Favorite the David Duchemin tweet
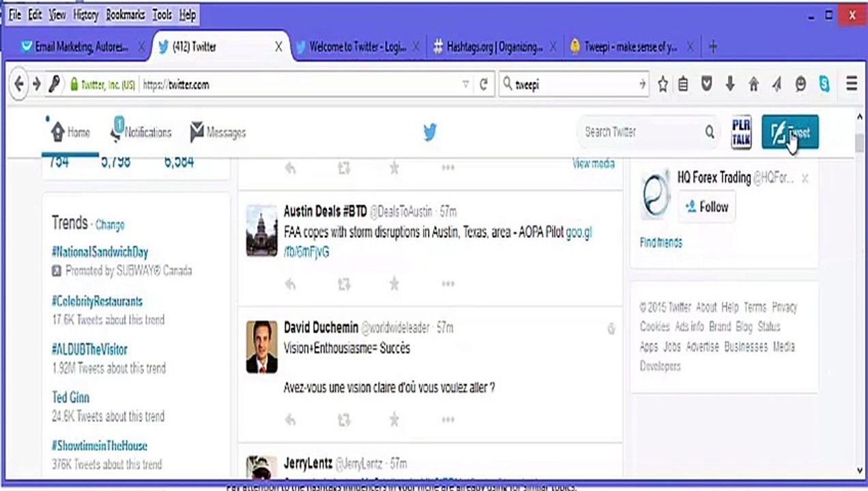 pyautogui.click(x=394, y=419)
